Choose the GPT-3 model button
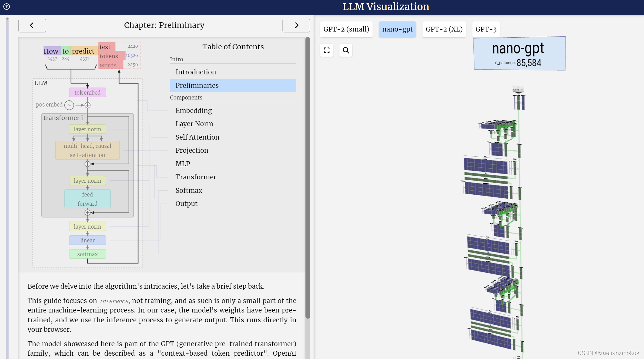This screenshot has width=644, height=359. 486,29
